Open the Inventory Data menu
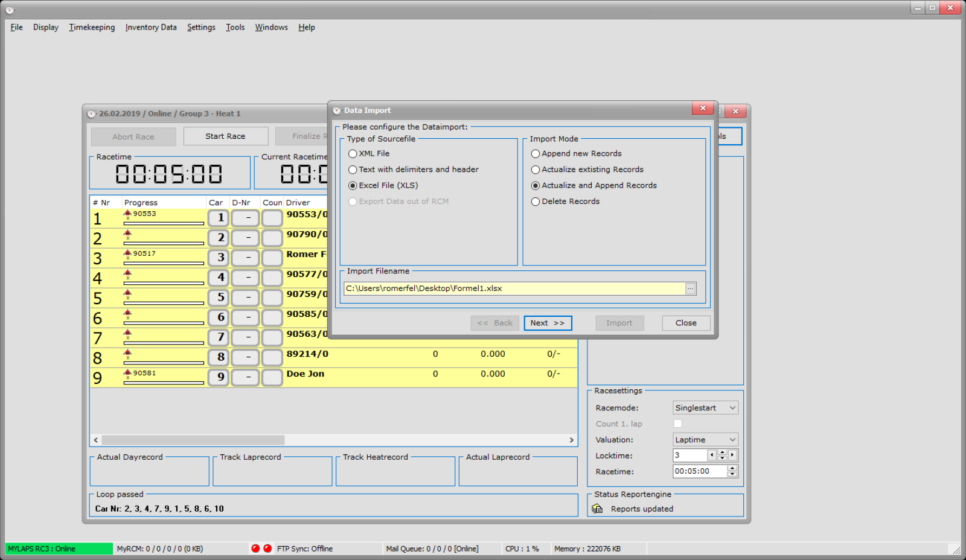 click(151, 27)
